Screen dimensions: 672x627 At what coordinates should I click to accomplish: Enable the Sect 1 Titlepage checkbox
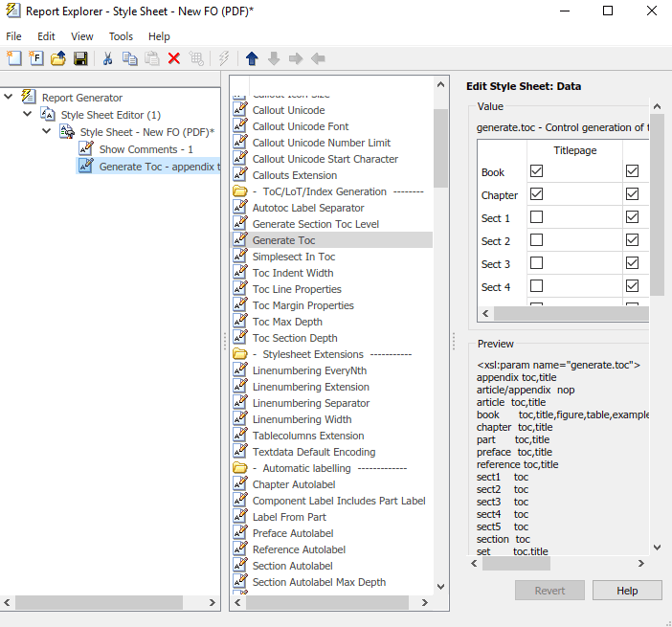click(x=536, y=217)
